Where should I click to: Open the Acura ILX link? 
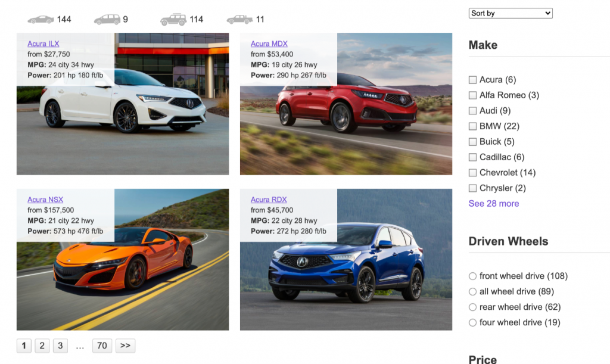point(43,43)
